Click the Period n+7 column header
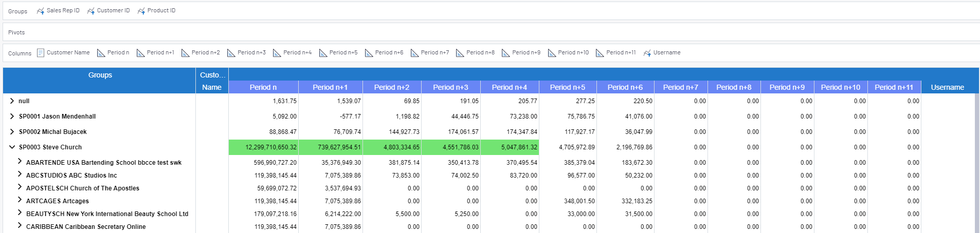This screenshot has height=233, width=980. (680, 87)
